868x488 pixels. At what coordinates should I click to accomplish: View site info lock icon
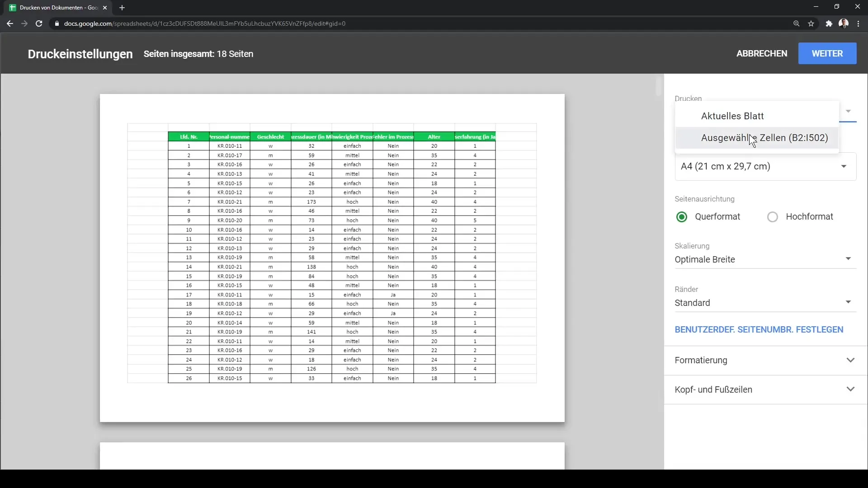pyautogui.click(x=57, y=23)
